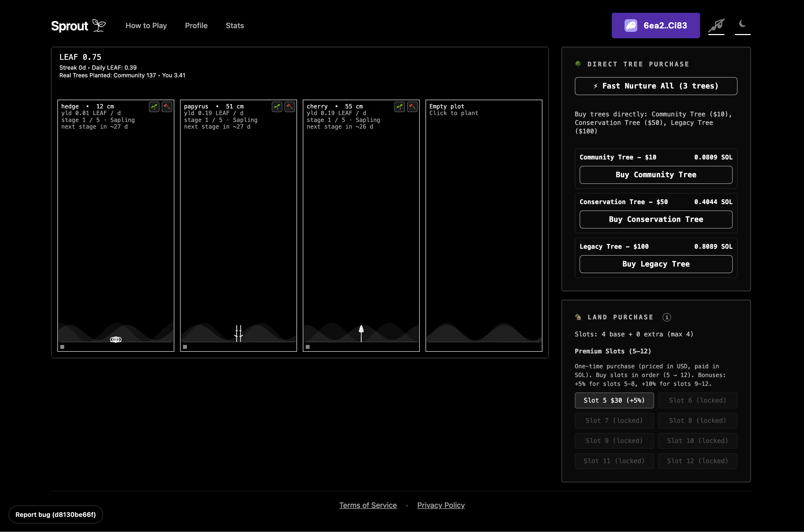Image resolution: width=804 pixels, height=532 pixels.
Task: Open the Profile page
Action: 196,26
